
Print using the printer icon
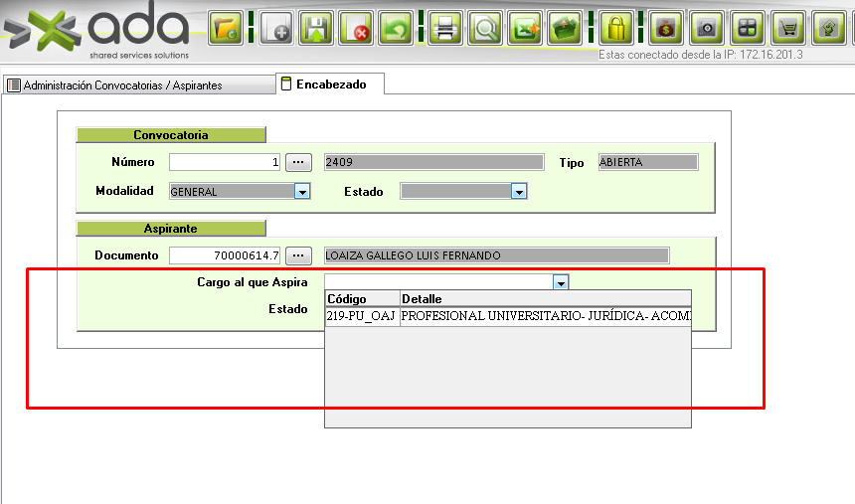(445, 28)
